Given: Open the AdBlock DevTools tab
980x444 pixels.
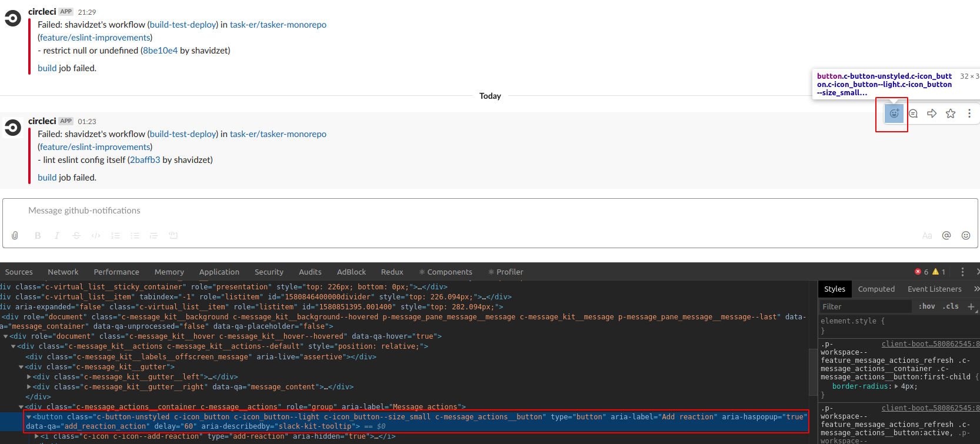Looking at the screenshot, I should (351, 272).
